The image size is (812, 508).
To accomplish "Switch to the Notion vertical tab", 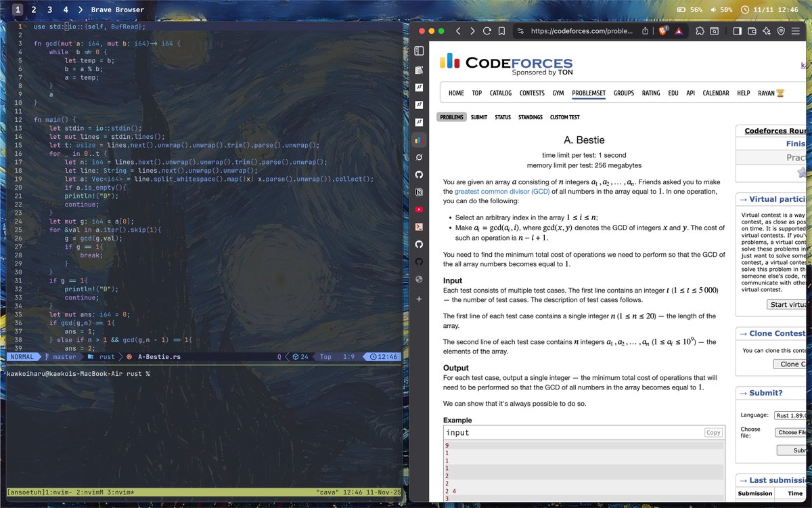I will click(419, 192).
